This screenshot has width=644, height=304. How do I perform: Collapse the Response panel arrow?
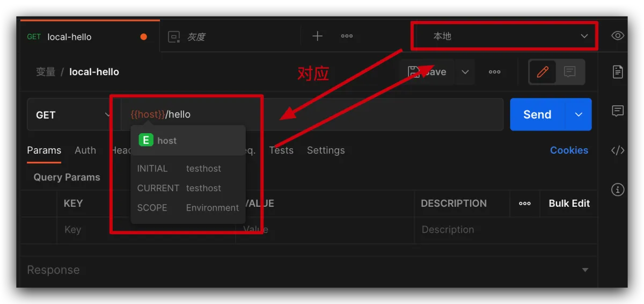[585, 270]
